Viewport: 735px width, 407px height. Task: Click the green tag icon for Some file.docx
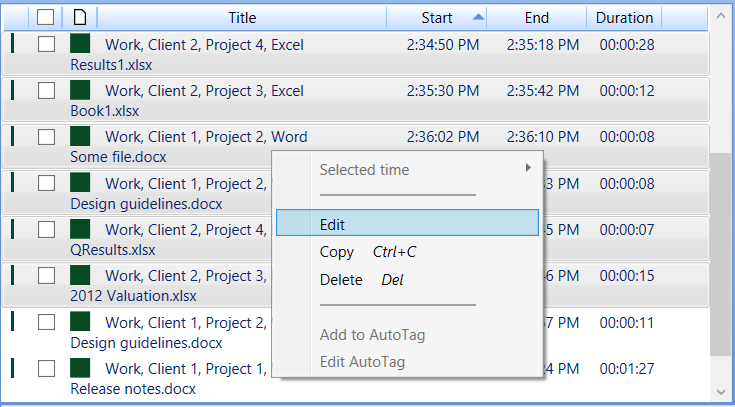[80, 136]
